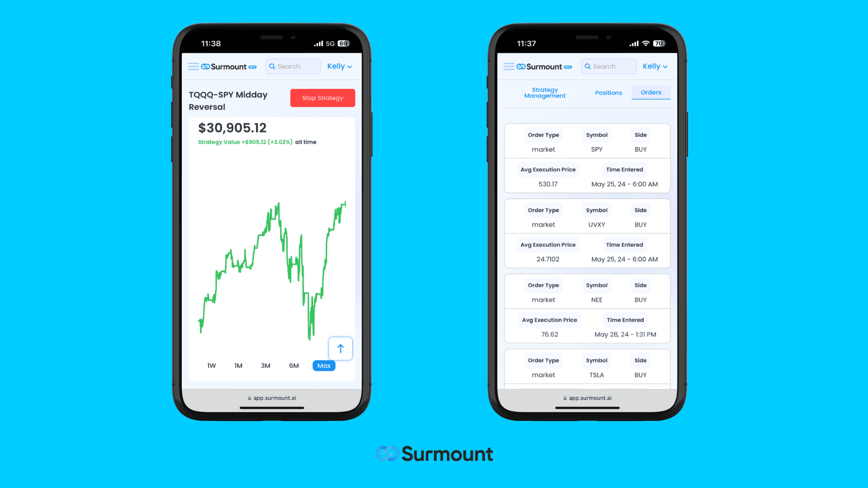This screenshot has height=488, width=868.
Task: Click the hamburger menu icon on left phone
Action: [193, 66]
